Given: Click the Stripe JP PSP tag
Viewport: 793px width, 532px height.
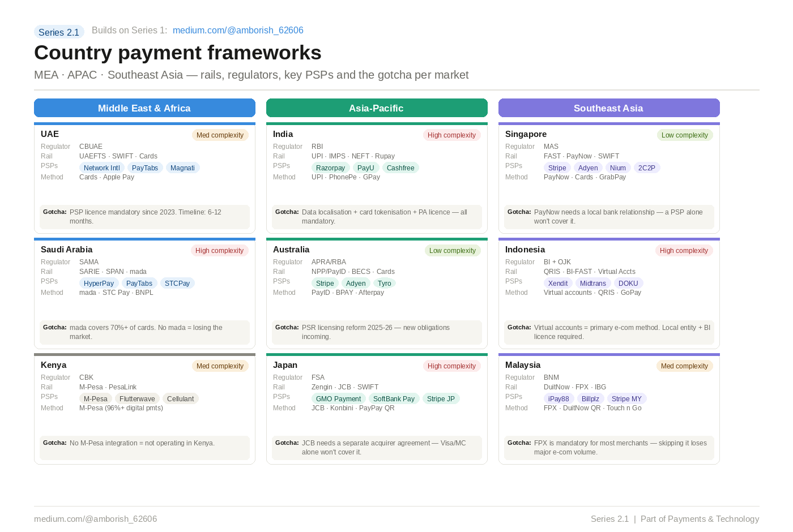Looking at the screenshot, I should pos(441,399).
